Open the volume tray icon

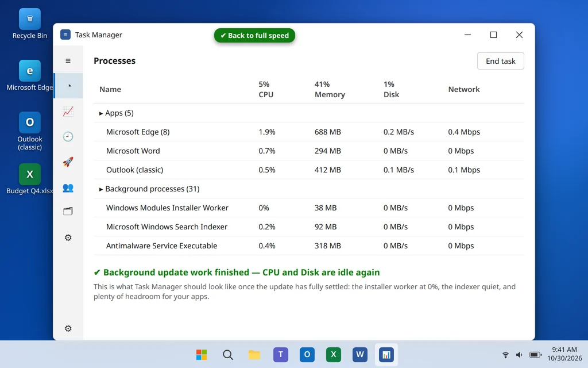point(519,354)
